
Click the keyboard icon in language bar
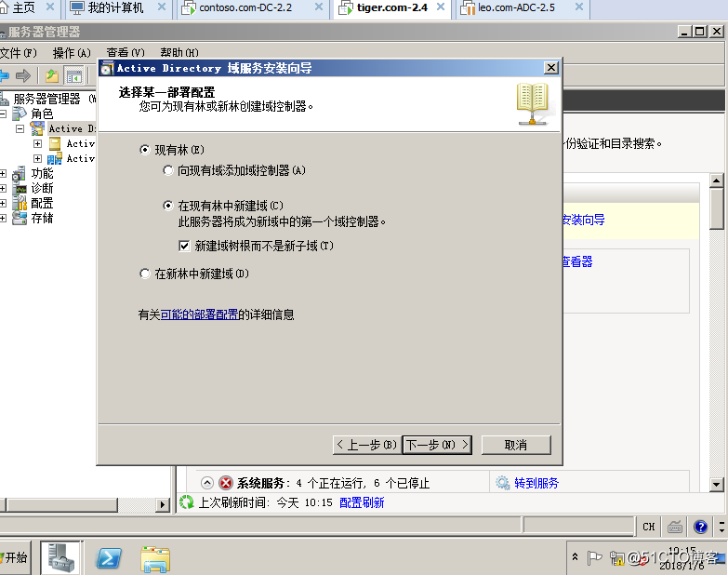675,527
